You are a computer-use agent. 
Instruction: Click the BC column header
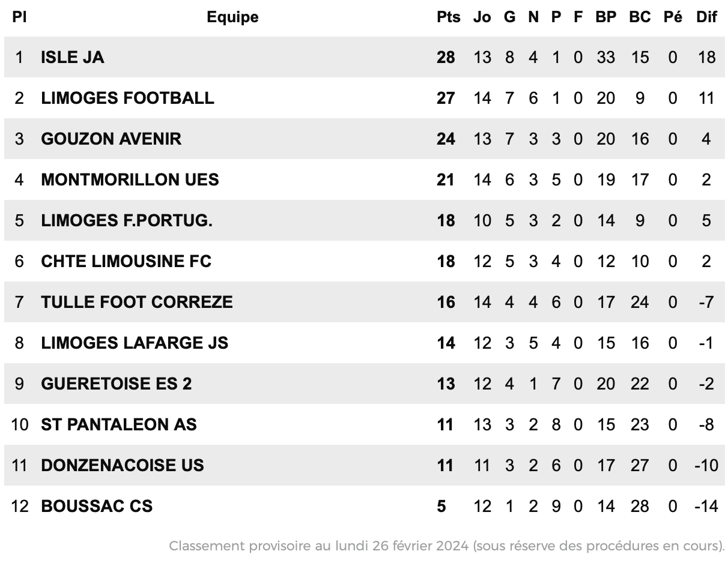640,17
